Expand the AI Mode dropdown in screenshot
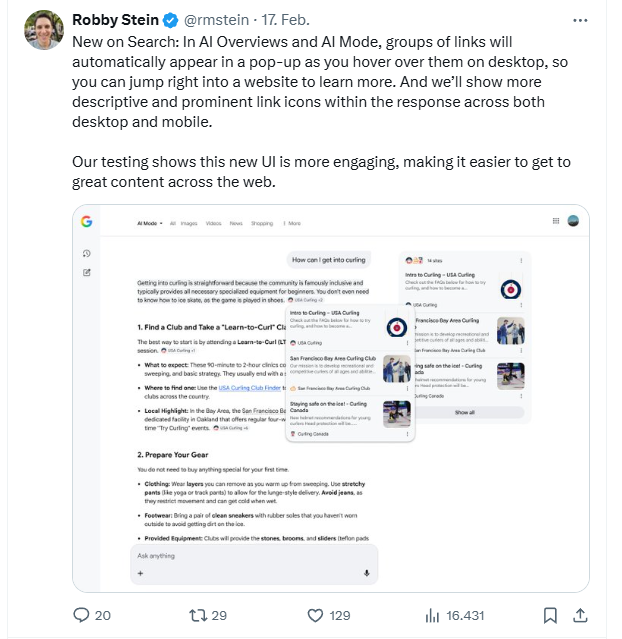 151,223
